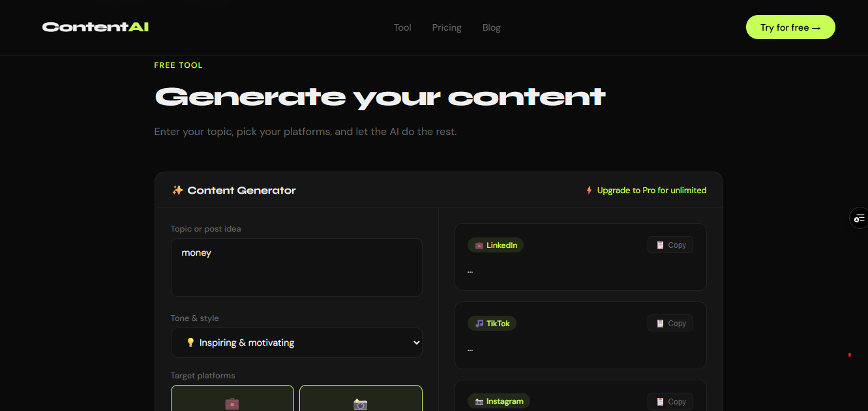The width and height of the screenshot is (868, 411).
Task: Click Upgrade to Pro for unlimited link
Action: pos(651,190)
